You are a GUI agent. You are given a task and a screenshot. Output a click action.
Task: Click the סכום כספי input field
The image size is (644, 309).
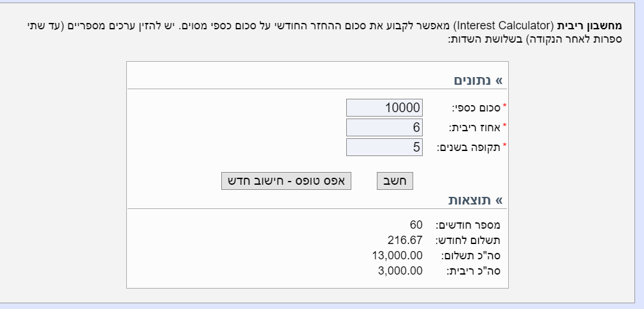384,108
